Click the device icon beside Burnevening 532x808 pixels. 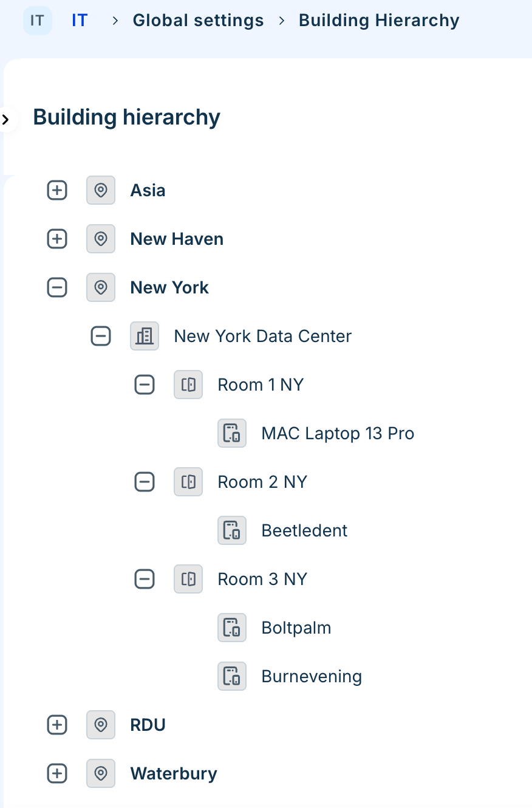[x=232, y=676]
